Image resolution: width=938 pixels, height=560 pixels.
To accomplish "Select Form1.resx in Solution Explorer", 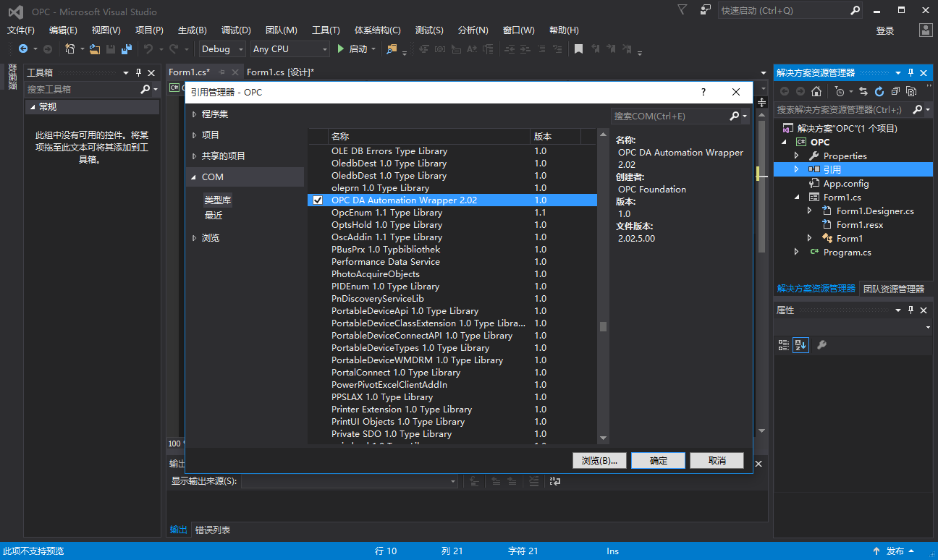I will (x=860, y=225).
